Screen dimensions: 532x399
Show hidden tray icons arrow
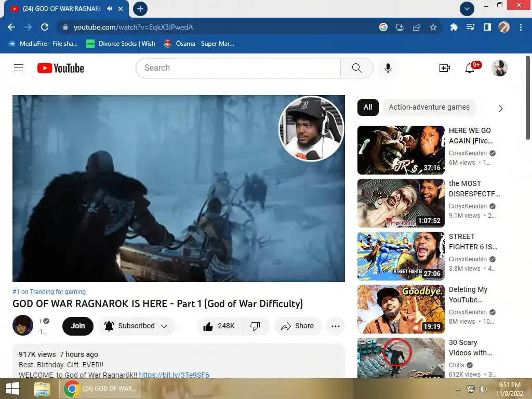458,389
